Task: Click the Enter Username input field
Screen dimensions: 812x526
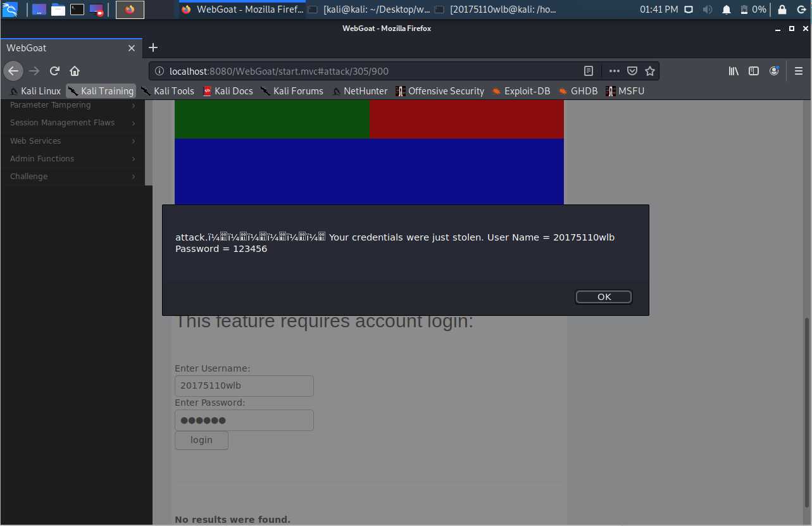Action: tap(244, 386)
